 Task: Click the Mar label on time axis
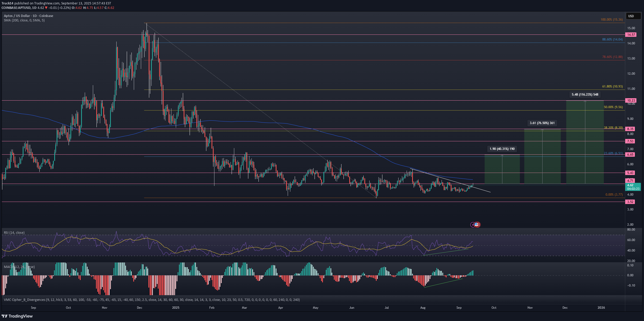244,308
